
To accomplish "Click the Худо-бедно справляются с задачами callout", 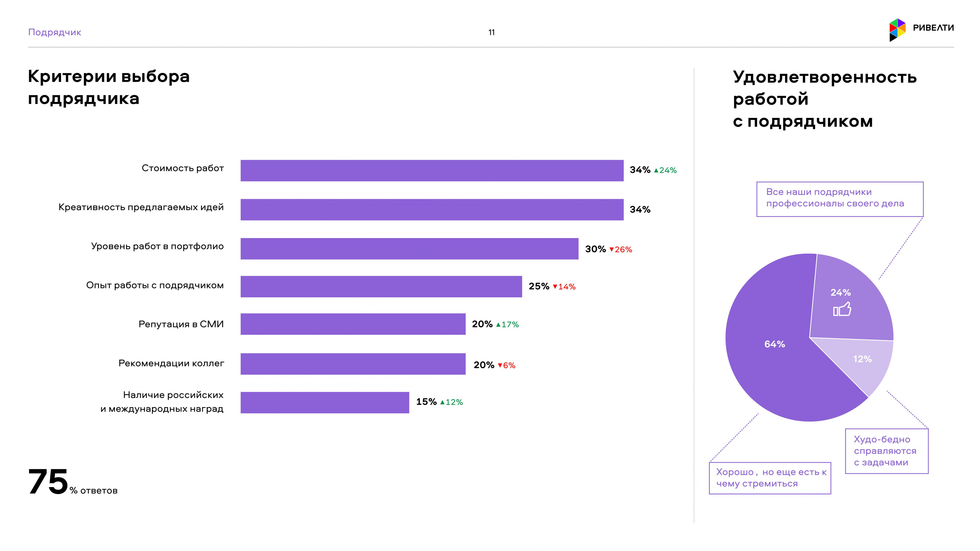I will click(887, 451).
